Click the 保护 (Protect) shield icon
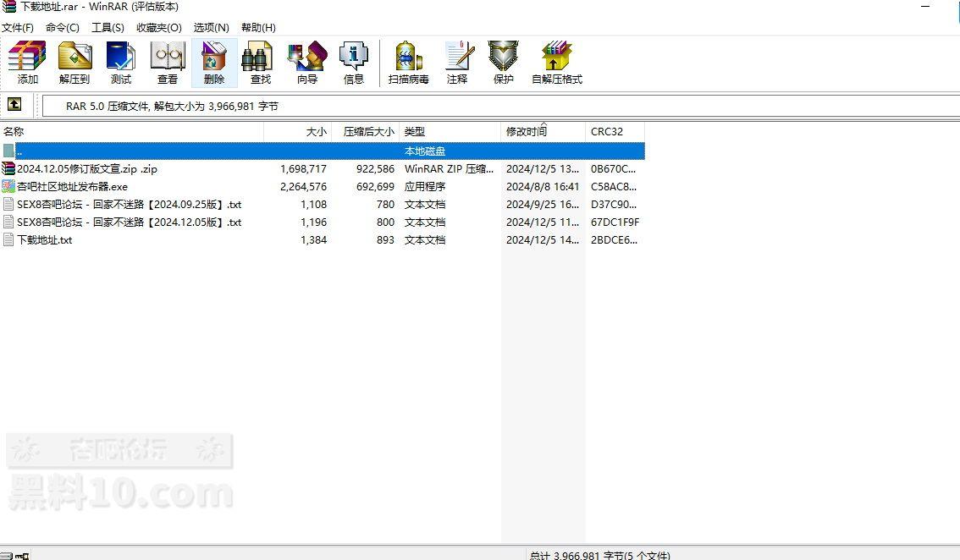This screenshot has width=960, height=560. coord(504,63)
